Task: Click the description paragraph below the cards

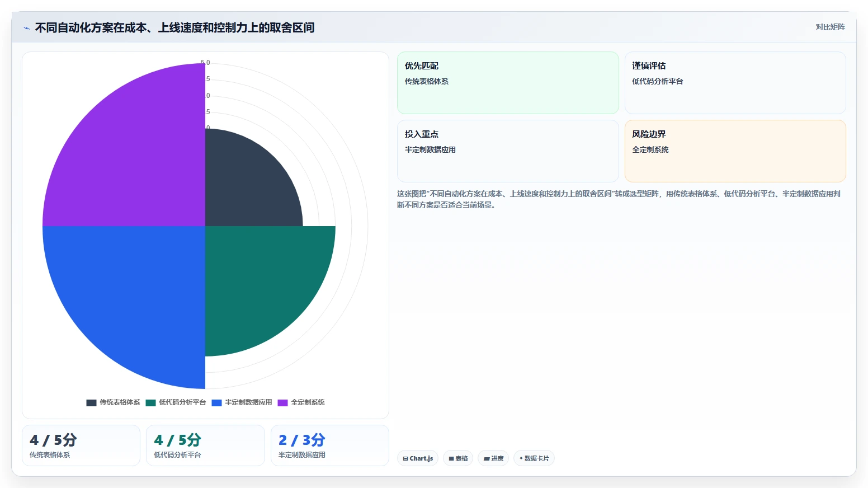Action: tap(619, 199)
